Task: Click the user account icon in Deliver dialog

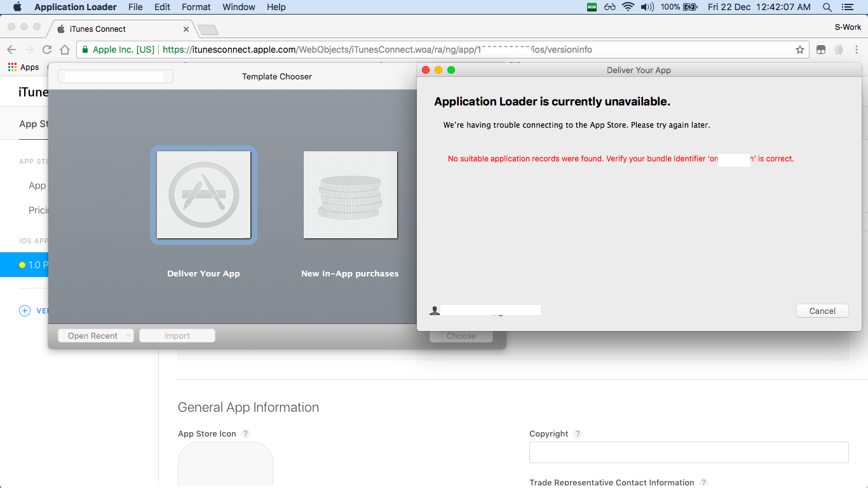Action: click(435, 311)
